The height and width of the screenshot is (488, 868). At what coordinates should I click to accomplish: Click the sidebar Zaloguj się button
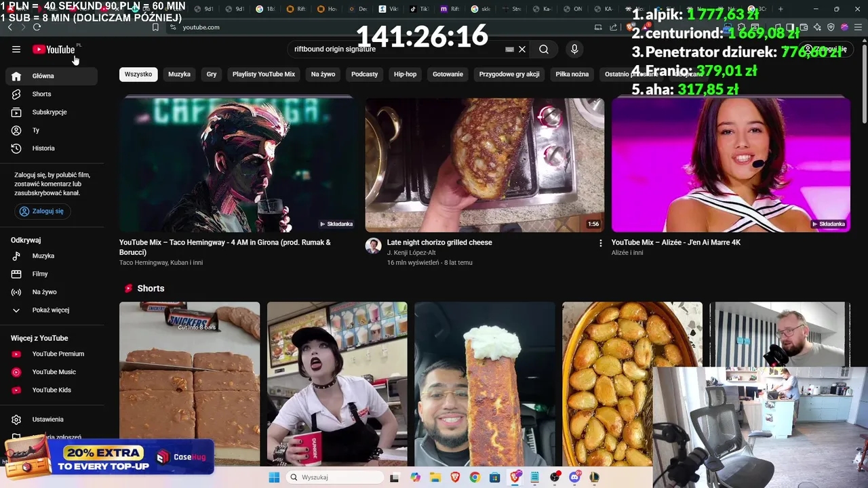[x=43, y=211]
